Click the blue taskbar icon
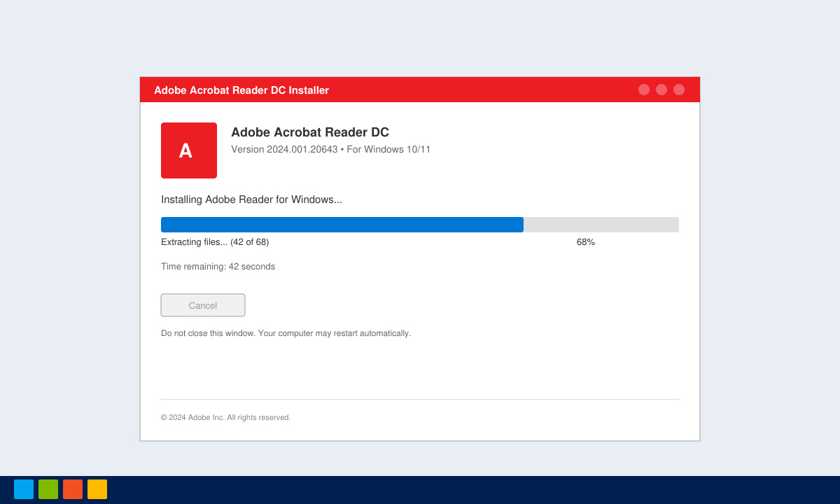 coord(24,489)
